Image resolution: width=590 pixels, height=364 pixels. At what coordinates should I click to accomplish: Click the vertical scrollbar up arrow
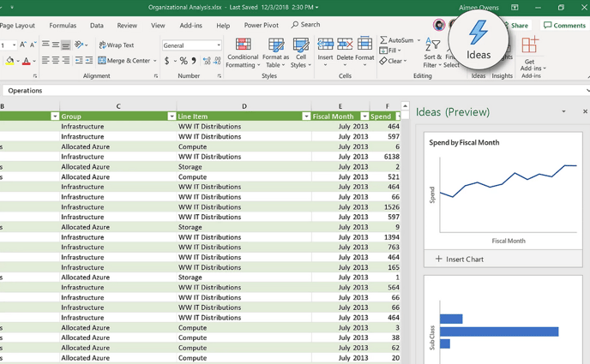click(405, 106)
